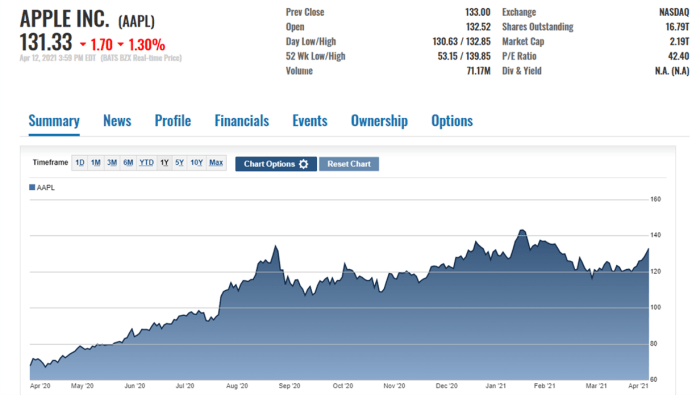Click the P/E Ratio value 42.40
The width and height of the screenshot is (700, 395).
point(679,57)
